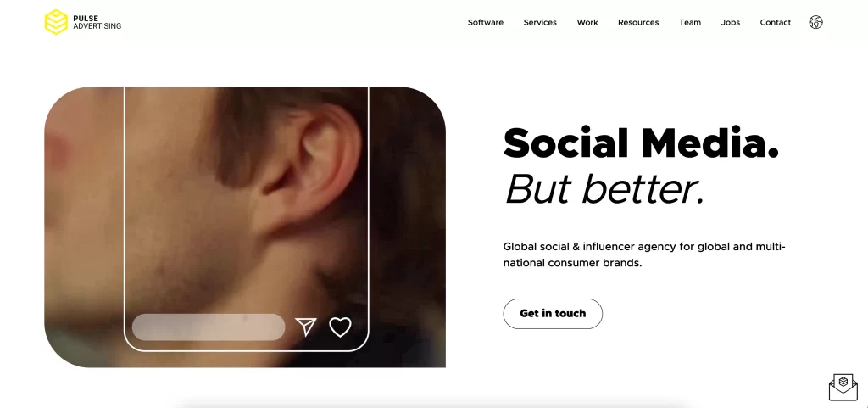Click the hero video showing the ear
The width and height of the screenshot is (868, 408).
(x=245, y=227)
